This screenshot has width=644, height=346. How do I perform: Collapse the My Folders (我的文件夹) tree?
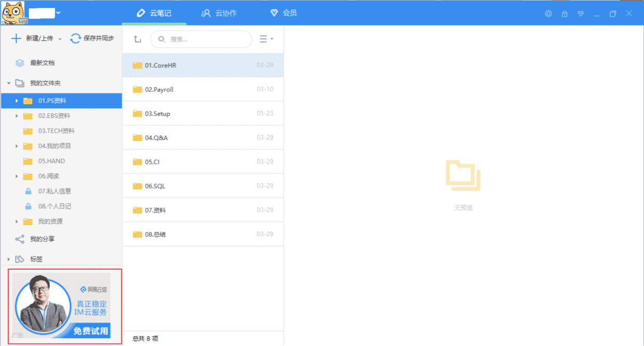(x=9, y=83)
